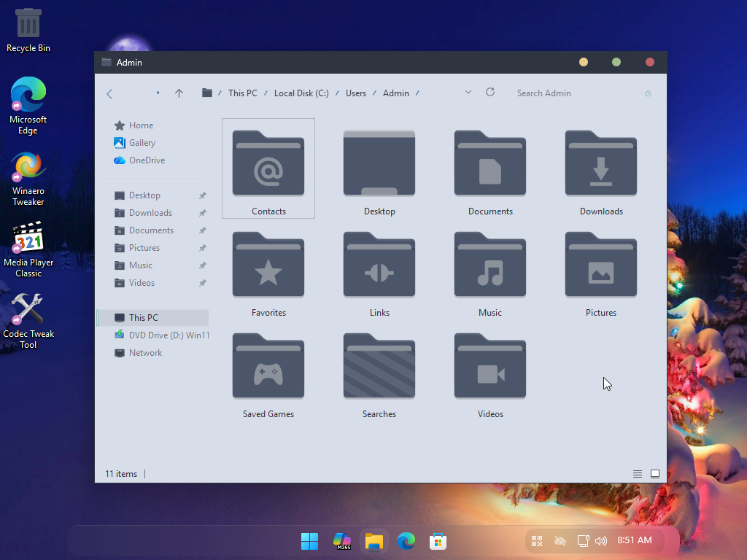
Task: Click the back navigation arrow
Action: point(110,93)
